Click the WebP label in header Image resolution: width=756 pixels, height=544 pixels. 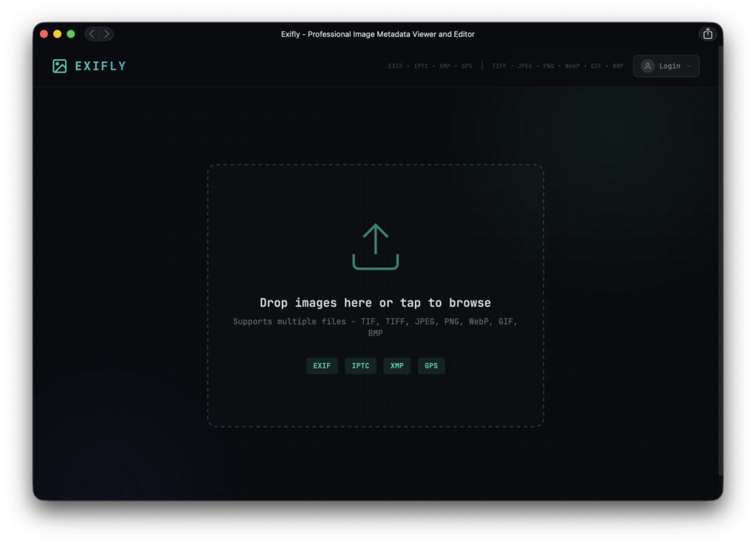(x=572, y=66)
